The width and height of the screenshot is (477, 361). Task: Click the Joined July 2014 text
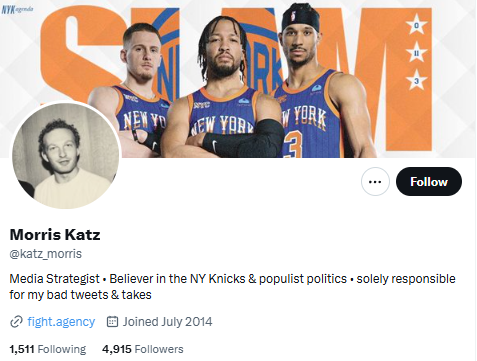coord(167,322)
